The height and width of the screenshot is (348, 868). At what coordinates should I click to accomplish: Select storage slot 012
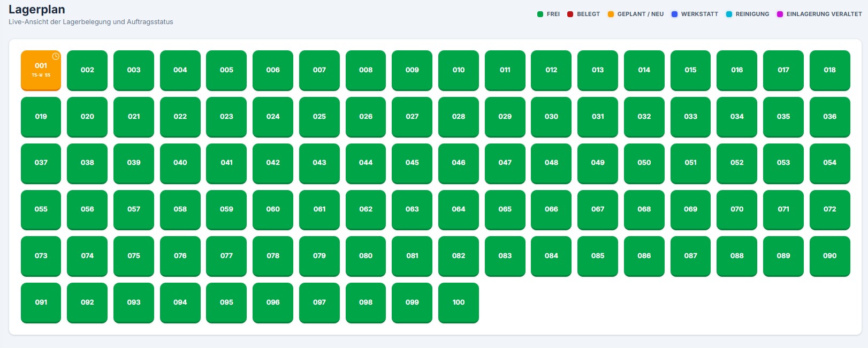tap(551, 70)
